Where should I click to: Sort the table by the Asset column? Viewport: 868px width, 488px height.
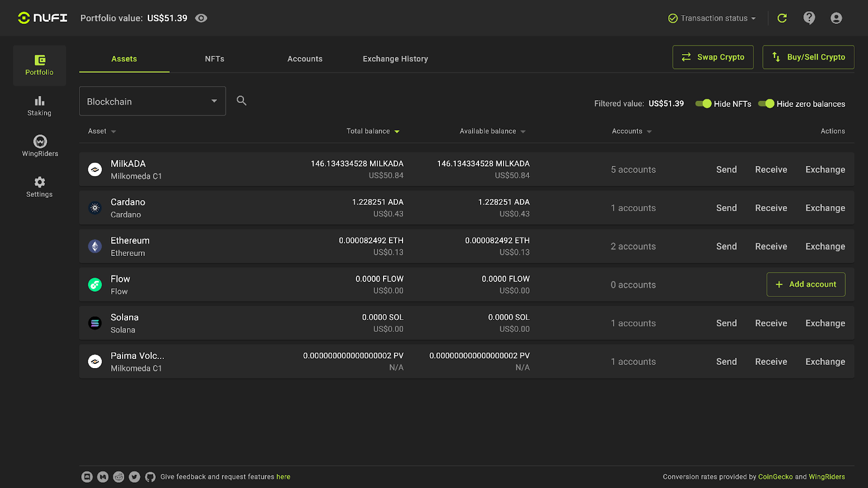(102, 131)
